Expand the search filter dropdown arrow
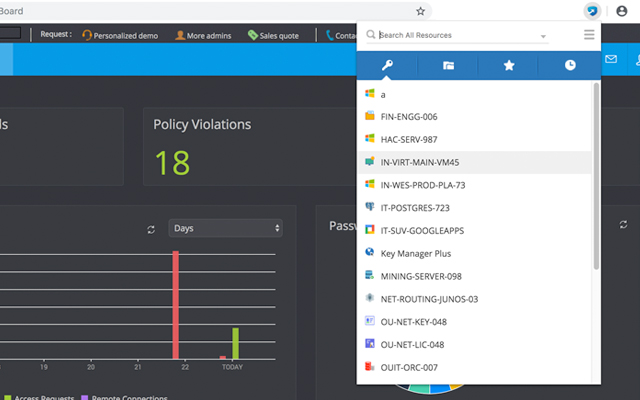Viewport: 640px width, 400px height. pyautogui.click(x=543, y=36)
